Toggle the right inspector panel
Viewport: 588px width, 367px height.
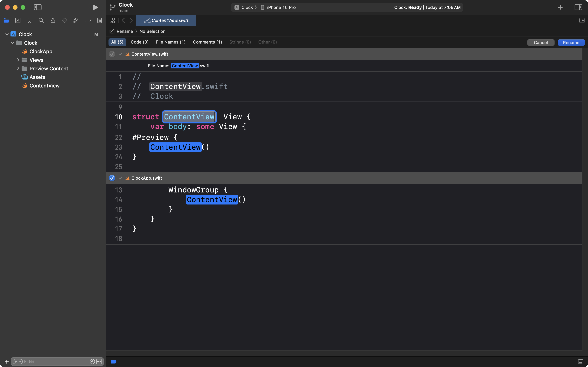(x=578, y=7)
